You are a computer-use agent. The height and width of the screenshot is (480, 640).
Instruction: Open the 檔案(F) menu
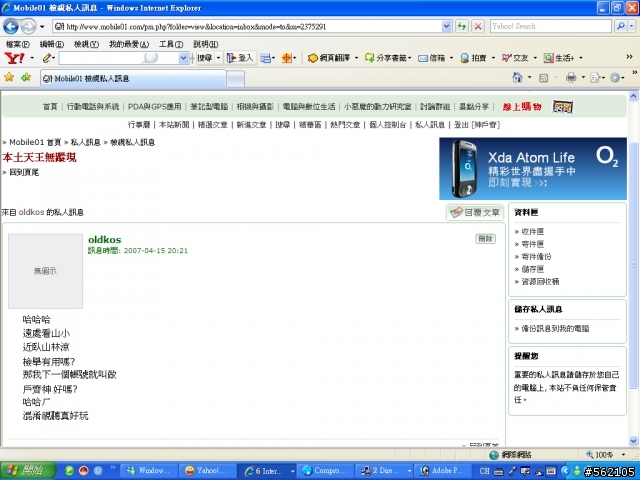coord(18,44)
